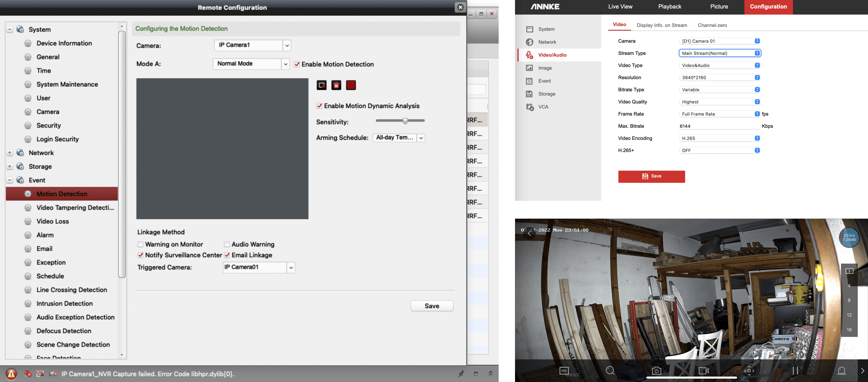Click the Max. Bitrate input field
Screen dimensions: 868x382
coord(719,126)
